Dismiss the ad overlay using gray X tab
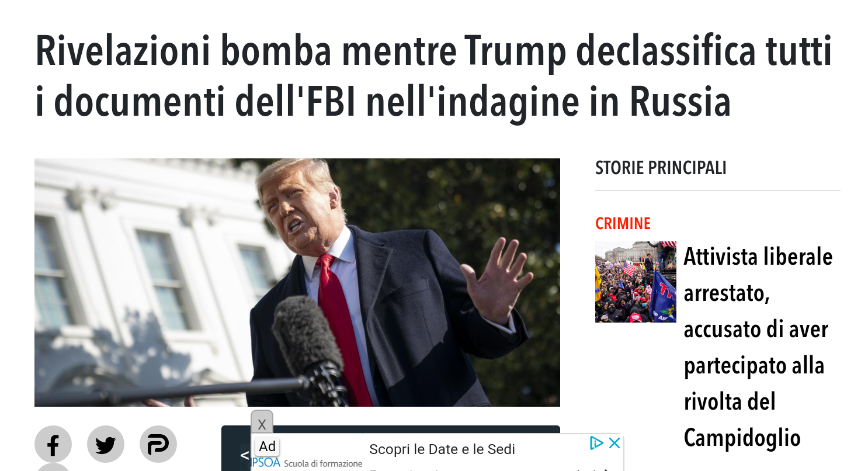This screenshot has width=868, height=471. click(262, 423)
